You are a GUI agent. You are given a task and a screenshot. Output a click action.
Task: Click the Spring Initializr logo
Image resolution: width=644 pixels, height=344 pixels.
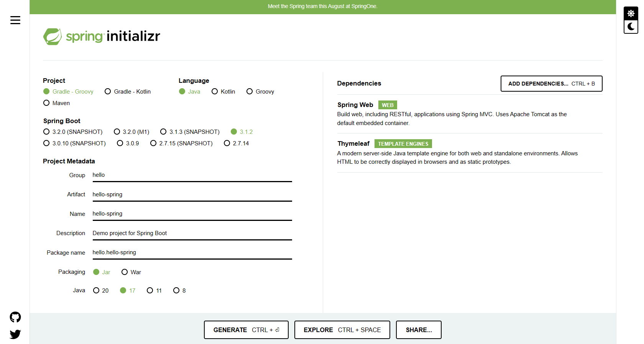pyautogui.click(x=102, y=36)
